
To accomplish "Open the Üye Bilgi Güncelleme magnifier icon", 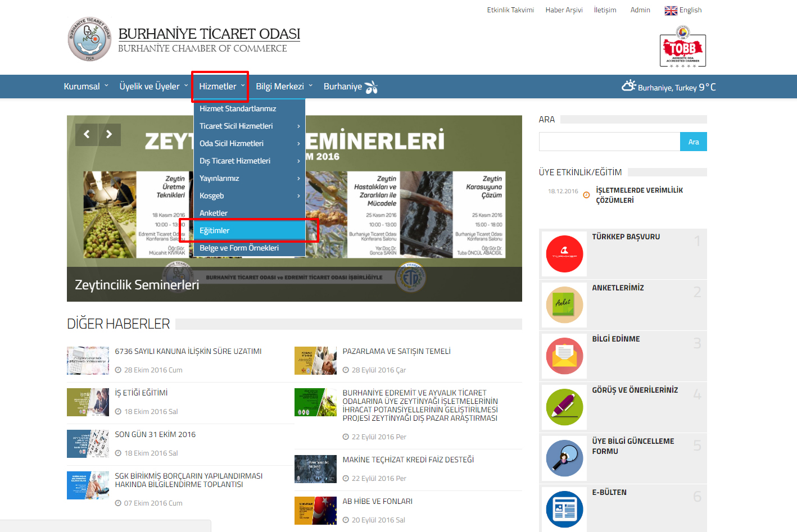I will tap(564, 458).
